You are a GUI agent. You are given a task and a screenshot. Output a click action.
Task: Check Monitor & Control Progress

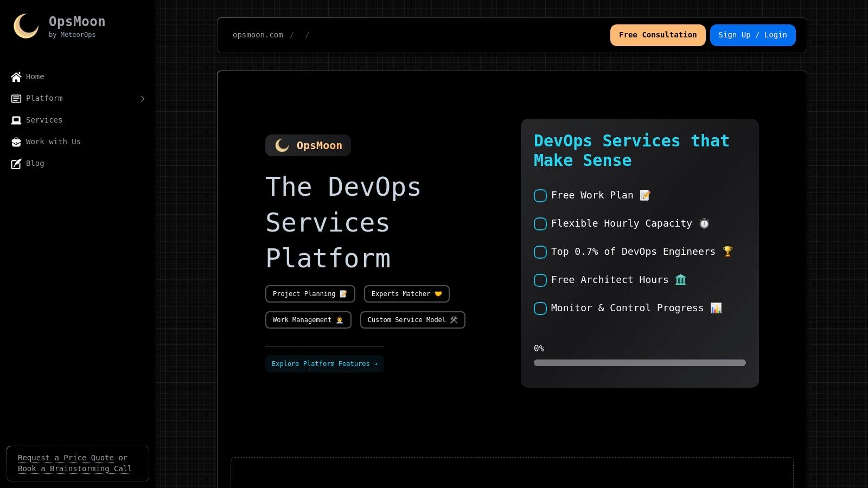540,309
